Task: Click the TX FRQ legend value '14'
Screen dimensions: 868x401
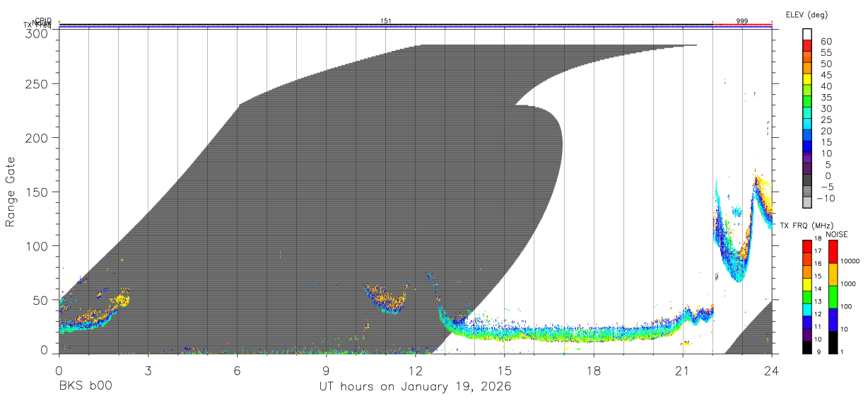Action: (x=819, y=289)
